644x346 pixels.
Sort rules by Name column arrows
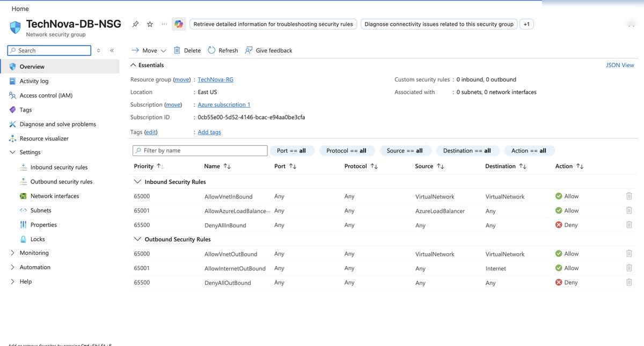point(227,166)
